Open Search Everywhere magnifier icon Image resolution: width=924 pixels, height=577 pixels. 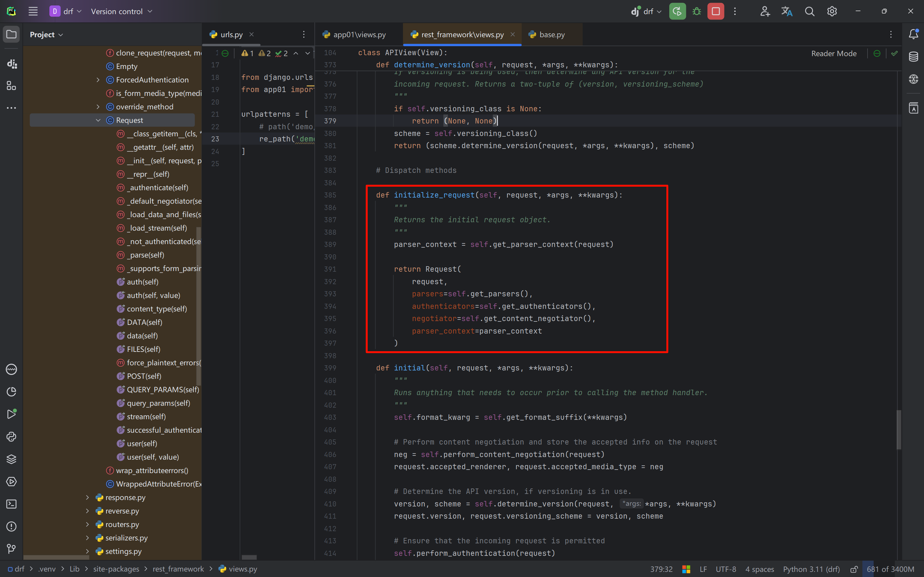(x=809, y=12)
